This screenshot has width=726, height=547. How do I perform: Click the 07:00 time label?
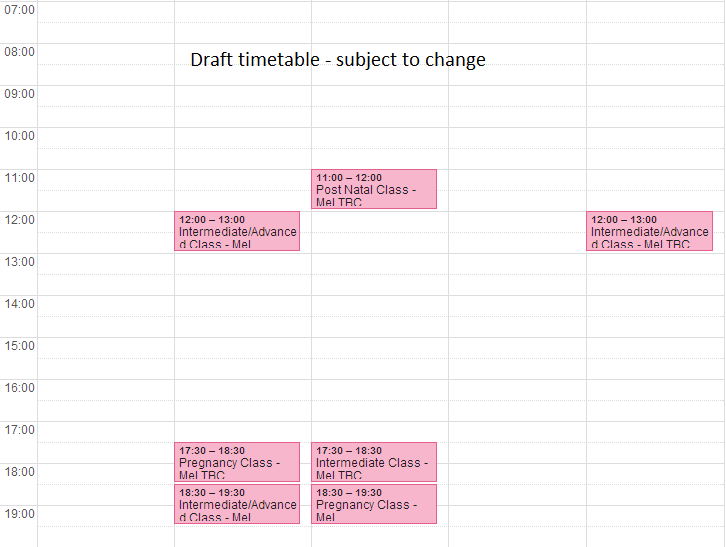pos(19,10)
